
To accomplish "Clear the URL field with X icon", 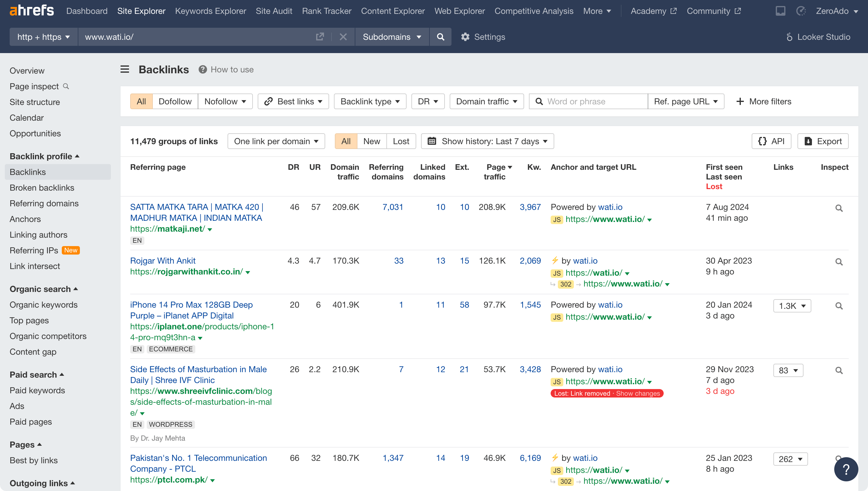I will point(343,37).
